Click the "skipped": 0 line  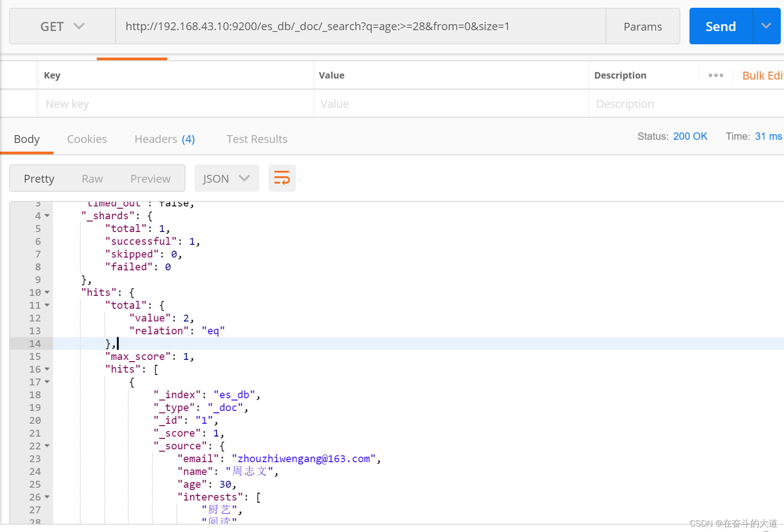[x=143, y=254]
